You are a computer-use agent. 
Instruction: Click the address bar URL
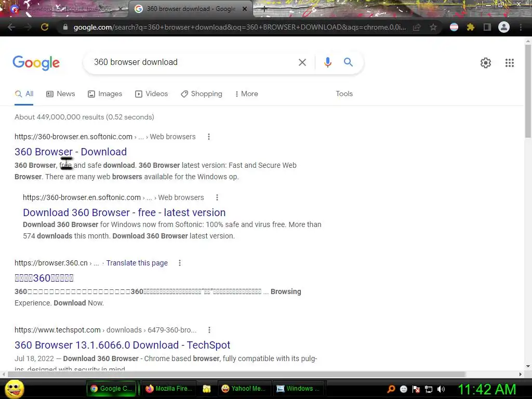[240, 27]
